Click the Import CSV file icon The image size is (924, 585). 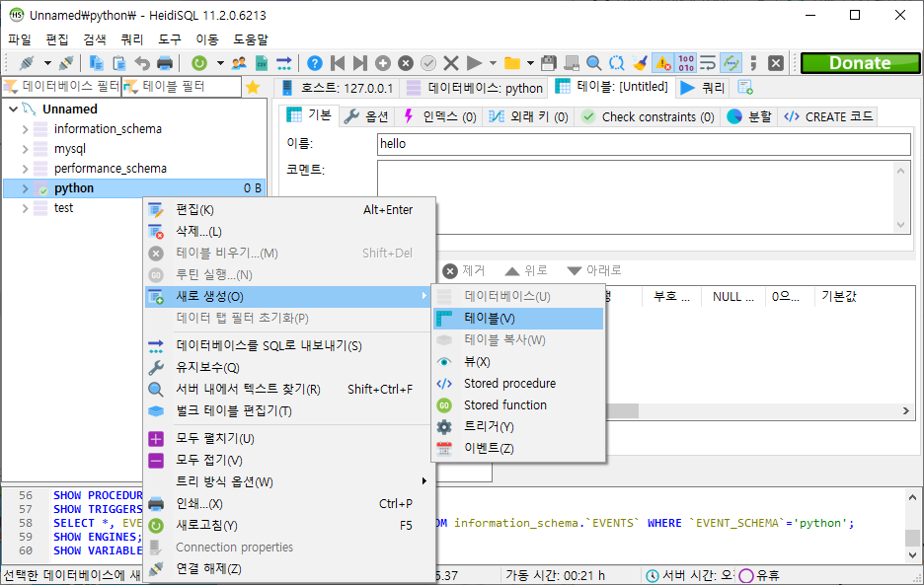coord(262,63)
